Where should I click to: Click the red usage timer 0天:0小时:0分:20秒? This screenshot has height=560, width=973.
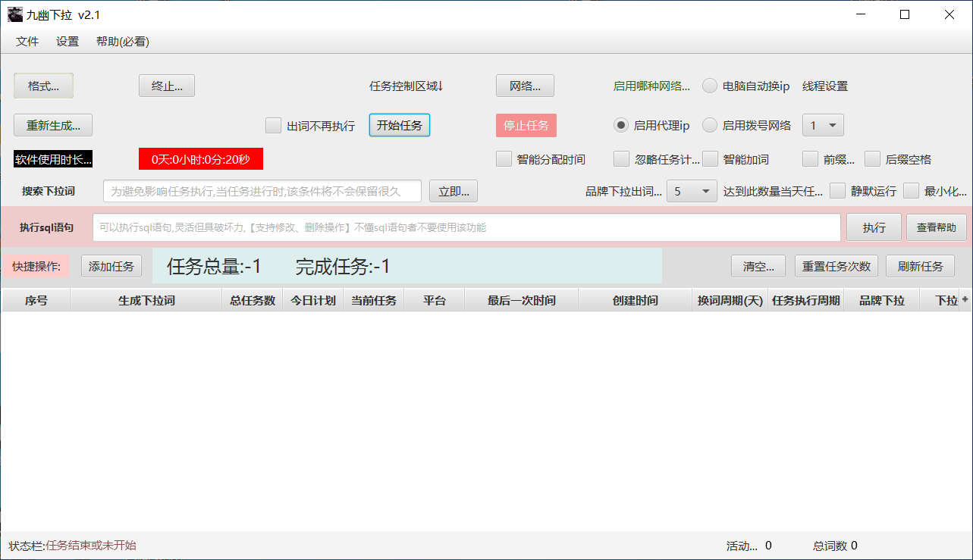(201, 159)
